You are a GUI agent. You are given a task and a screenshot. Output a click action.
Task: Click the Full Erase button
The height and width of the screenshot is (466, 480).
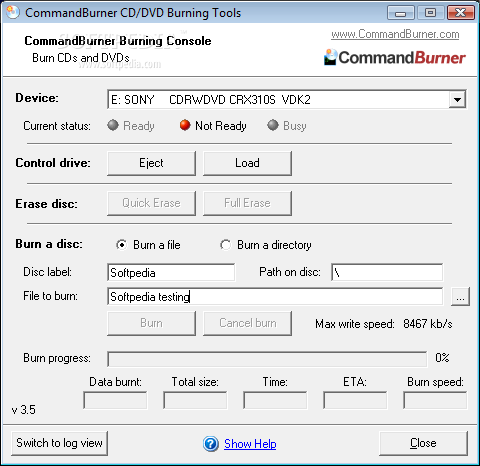pos(247,203)
